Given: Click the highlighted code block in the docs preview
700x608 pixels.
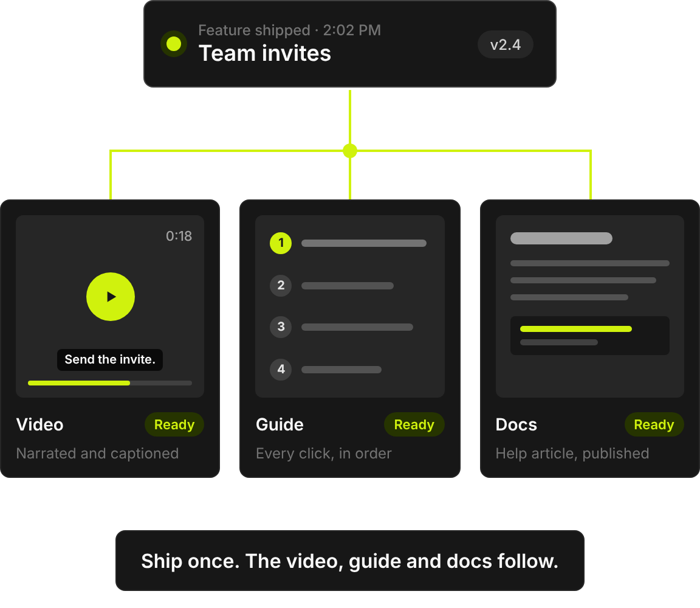Looking at the screenshot, I should [x=590, y=336].
